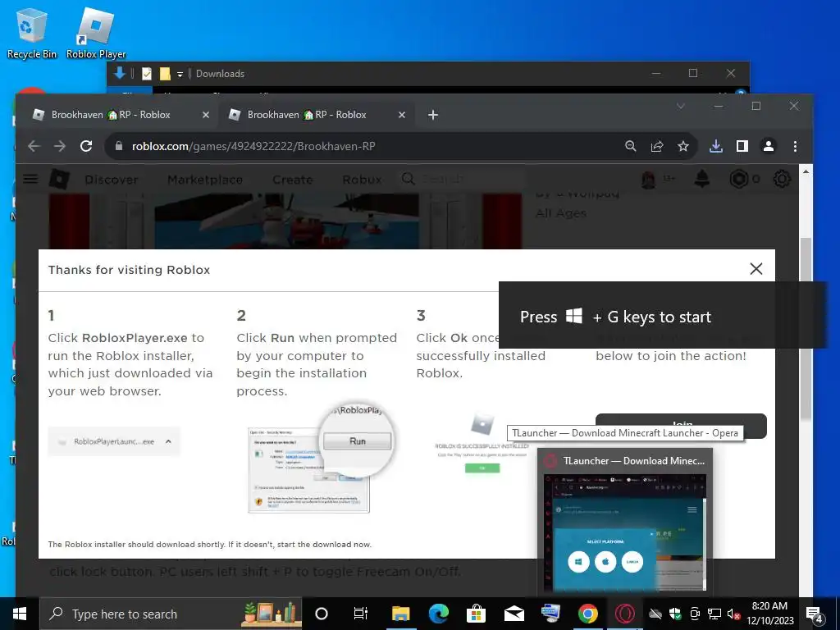Click the Downloads window title bar properties icon
Viewport: 840px width, 630px height.
pyautogui.click(x=147, y=74)
